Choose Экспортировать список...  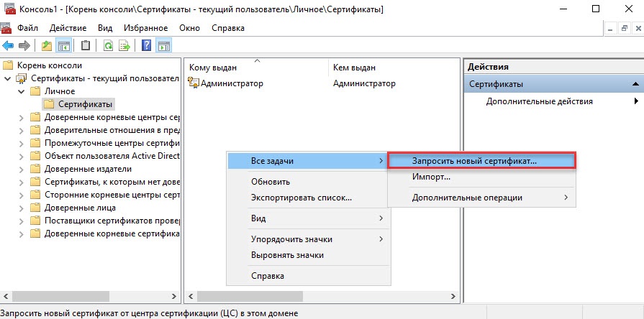308,198
